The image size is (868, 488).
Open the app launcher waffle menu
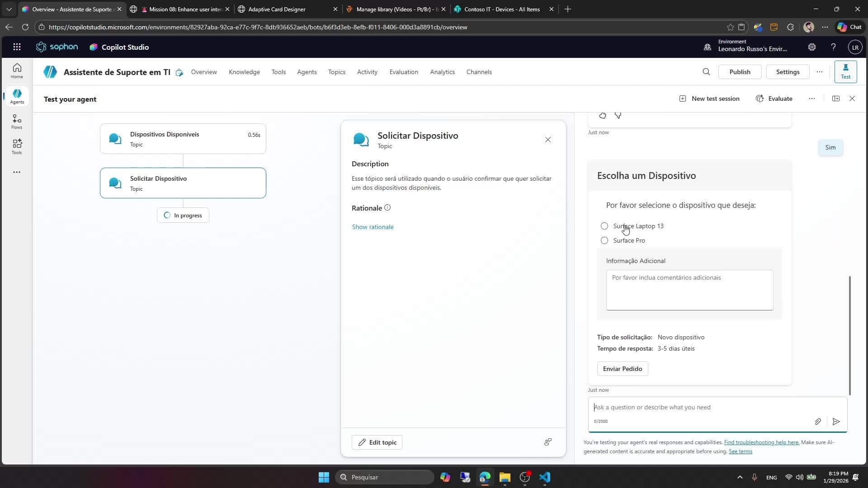coord(17,47)
